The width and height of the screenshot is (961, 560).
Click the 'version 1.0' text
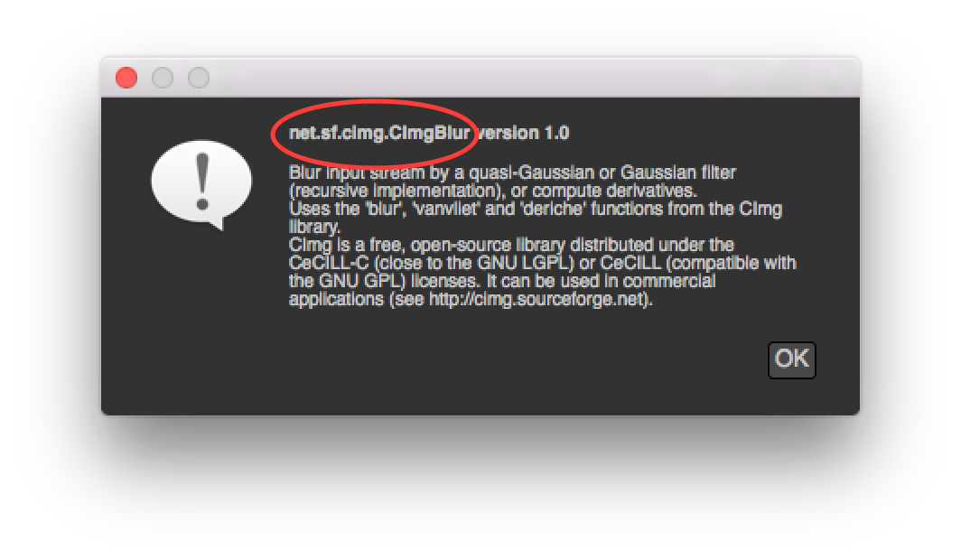523,133
